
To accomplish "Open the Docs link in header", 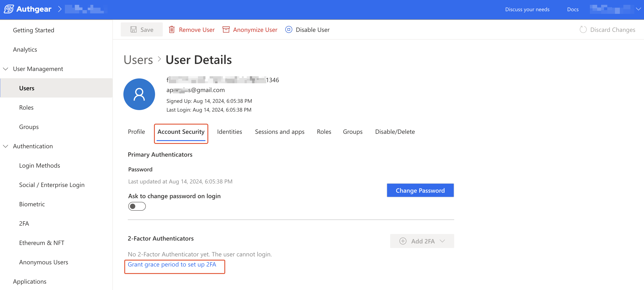I will 573,9.
